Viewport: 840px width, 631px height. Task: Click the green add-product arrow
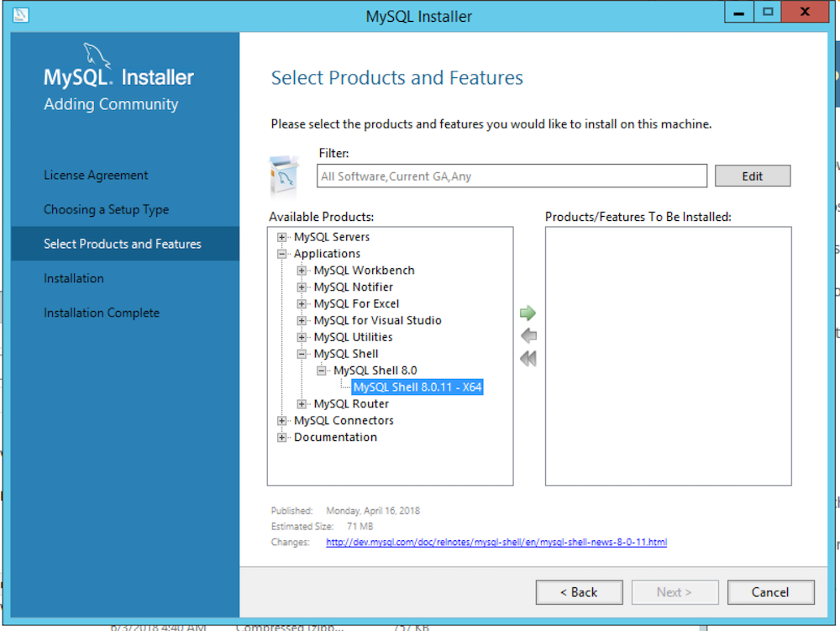[x=528, y=313]
